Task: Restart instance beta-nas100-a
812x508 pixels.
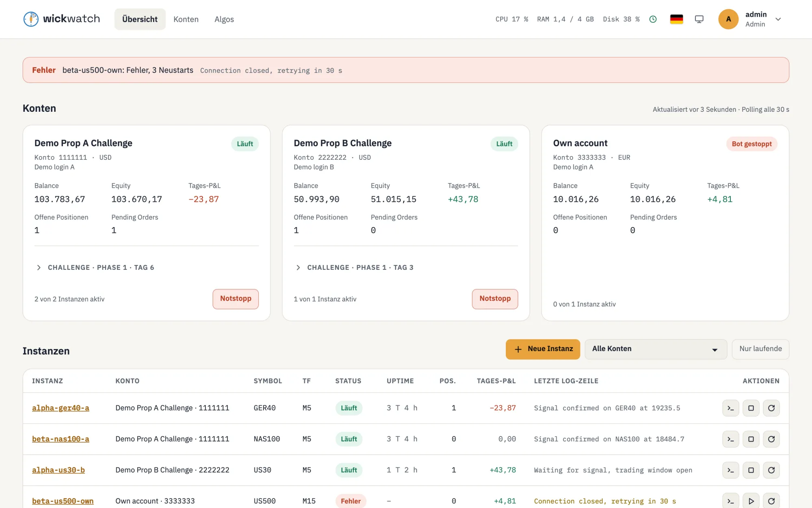Action: [x=771, y=439]
